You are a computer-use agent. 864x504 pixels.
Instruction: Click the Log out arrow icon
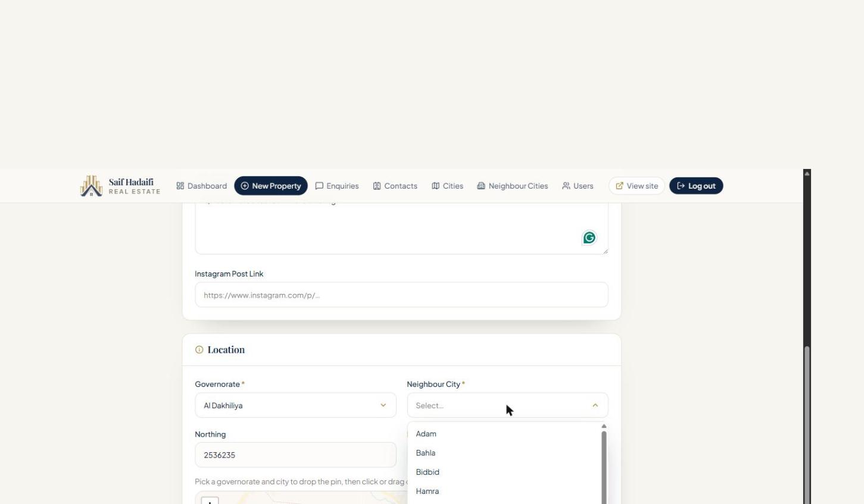pyautogui.click(x=681, y=186)
